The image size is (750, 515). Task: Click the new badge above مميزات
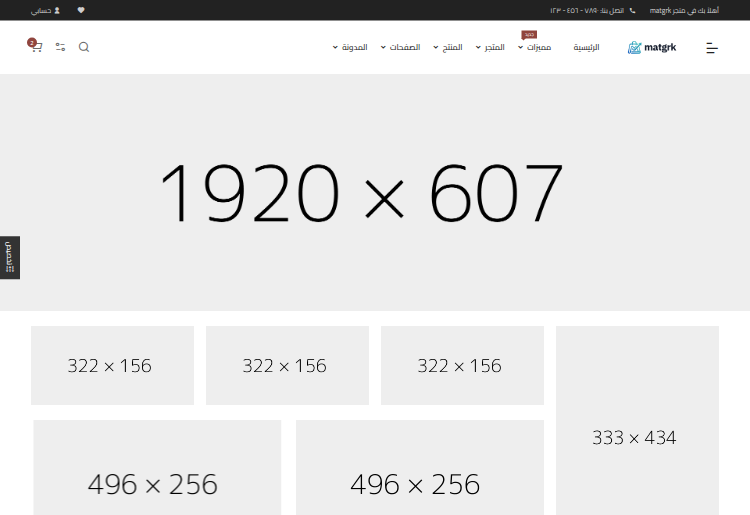(x=529, y=35)
